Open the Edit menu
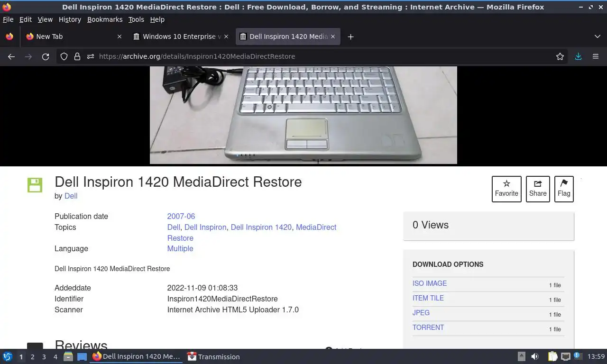607x364 pixels. (x=26, y=19)
